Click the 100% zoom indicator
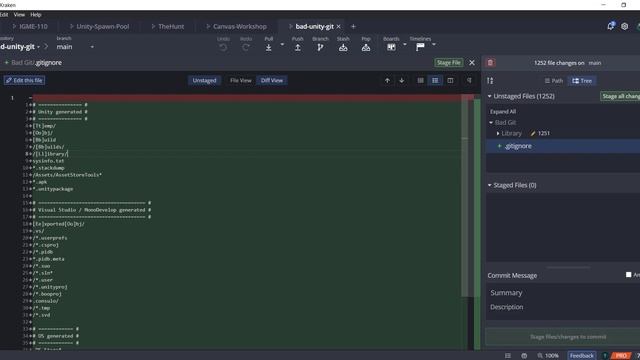The height and width of the screenshot is (360, 640). click(548, 356)
